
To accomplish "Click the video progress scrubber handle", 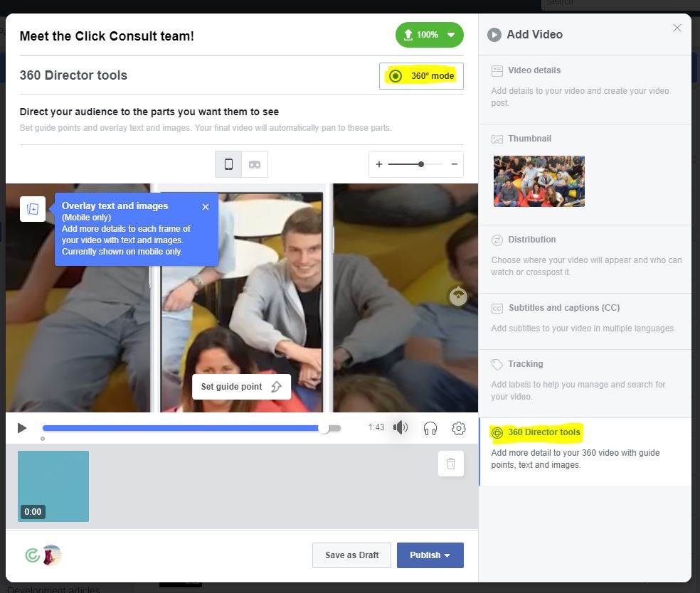I will (x=324, y=428).
